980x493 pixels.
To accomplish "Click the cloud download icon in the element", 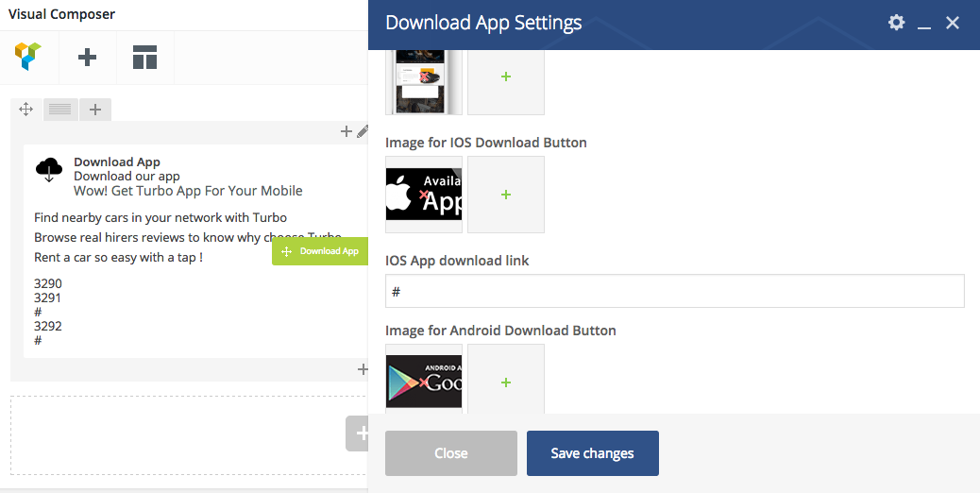I will [49, 170].
